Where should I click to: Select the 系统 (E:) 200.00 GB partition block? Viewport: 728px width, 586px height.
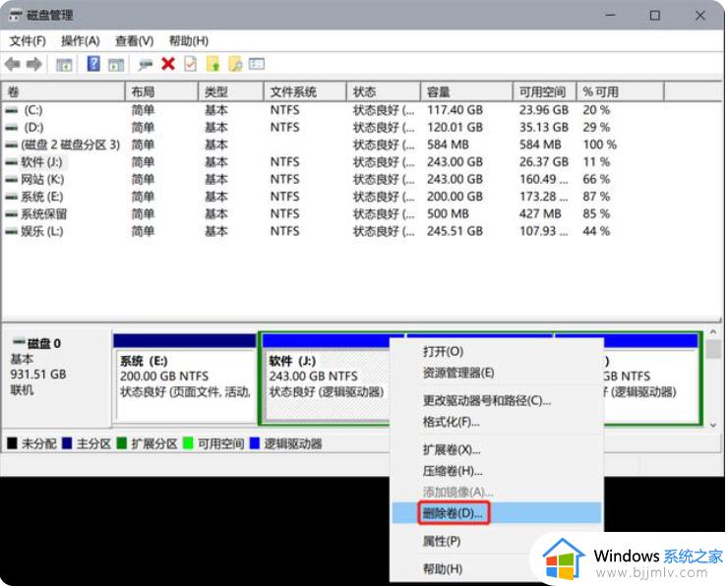pyautogui.click(x=185, y=378)
